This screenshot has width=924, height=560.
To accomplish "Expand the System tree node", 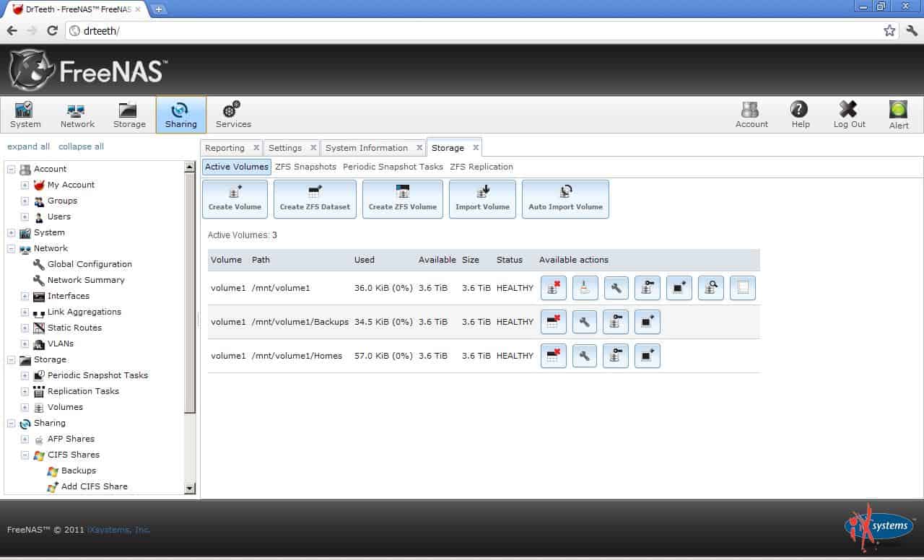I will coord(11,233).
